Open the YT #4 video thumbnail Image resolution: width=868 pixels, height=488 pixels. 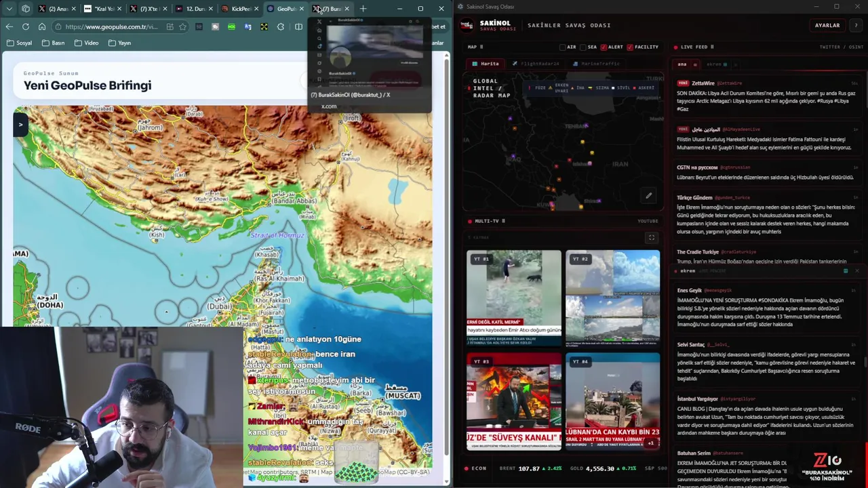(x=612, y=401)
